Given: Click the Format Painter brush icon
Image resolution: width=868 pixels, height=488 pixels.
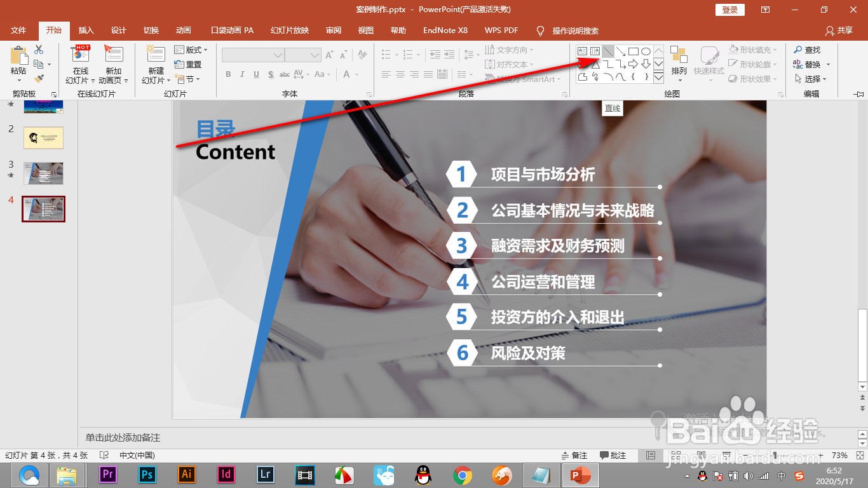Looking at the screenshot, I should pos(39,79).
